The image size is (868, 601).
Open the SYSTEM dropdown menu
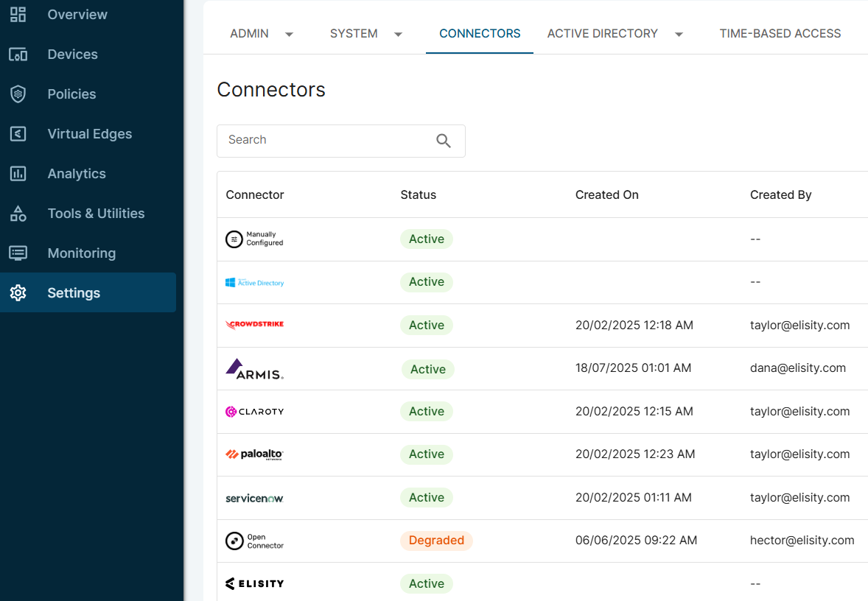(366, 33)
